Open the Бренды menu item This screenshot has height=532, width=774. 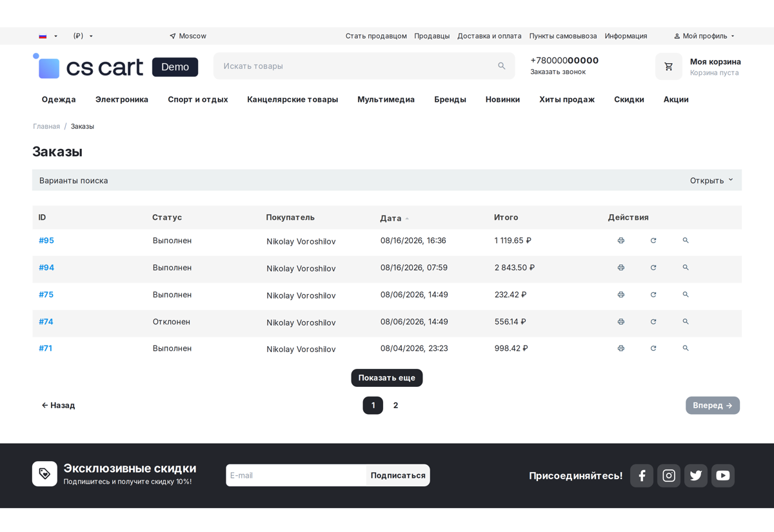pos(450,99)
